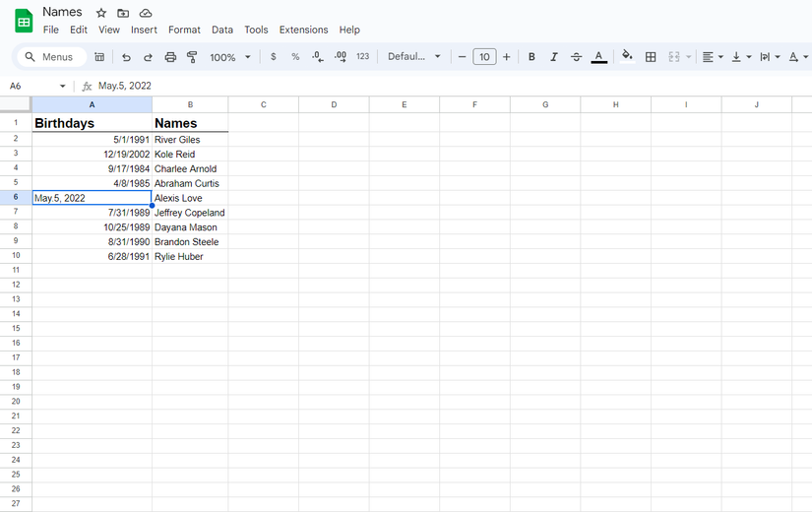
Task: Click the print icon
Action: (170, 57)
